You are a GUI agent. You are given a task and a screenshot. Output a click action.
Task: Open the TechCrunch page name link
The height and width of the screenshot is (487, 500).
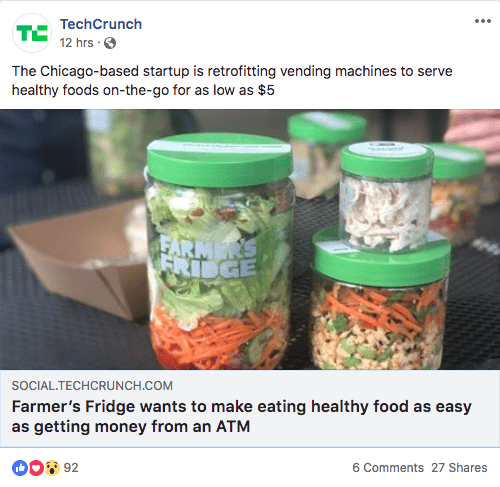pyautogui.click(x=101, y=24)
